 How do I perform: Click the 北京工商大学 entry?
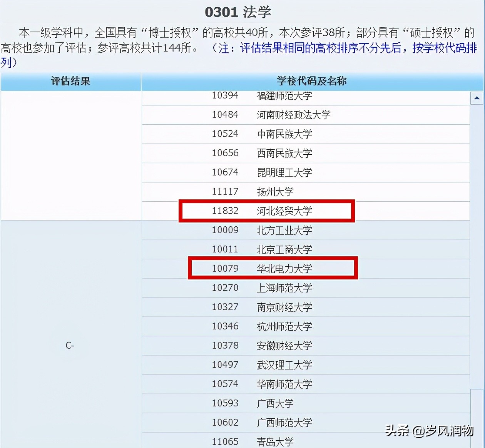pyautogui.click(x=284, y=249)
